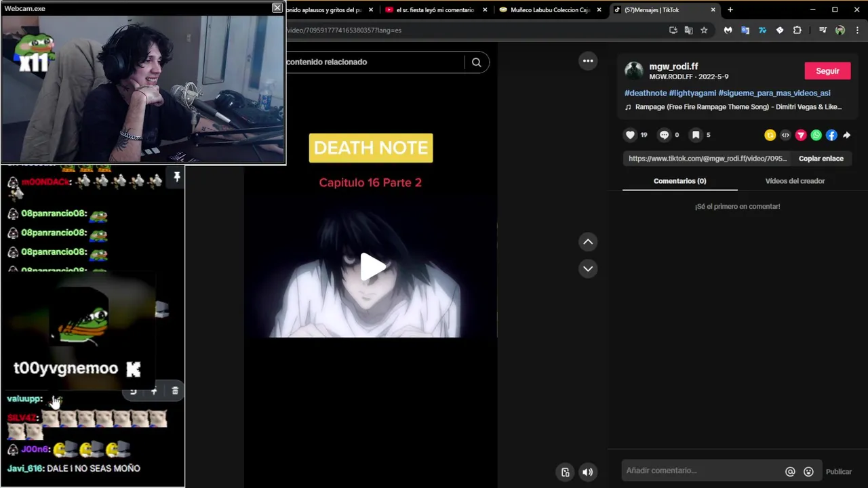Click the translate page icon in address bar
The width and height of the screenshot is (868, 488).
pyautogui.click(x=688, y=30)
